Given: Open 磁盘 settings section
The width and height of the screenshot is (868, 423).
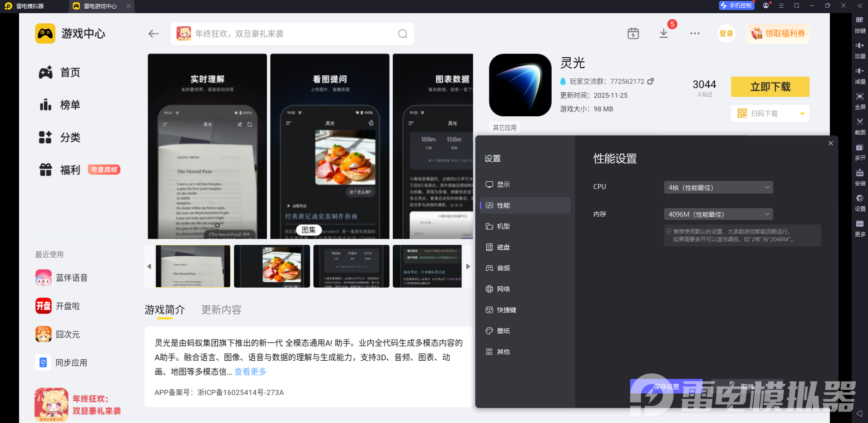Looking at the screenshot, I should pos(525,247).
